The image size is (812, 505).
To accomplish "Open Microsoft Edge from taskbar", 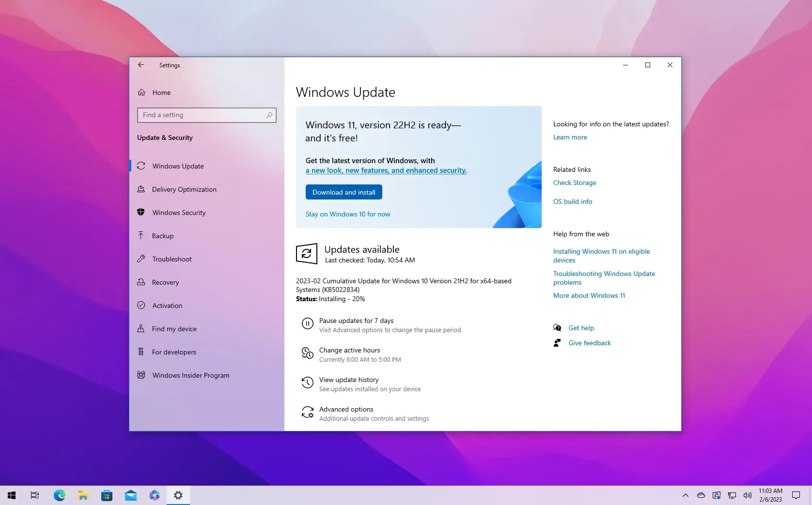I will [60, 495].
